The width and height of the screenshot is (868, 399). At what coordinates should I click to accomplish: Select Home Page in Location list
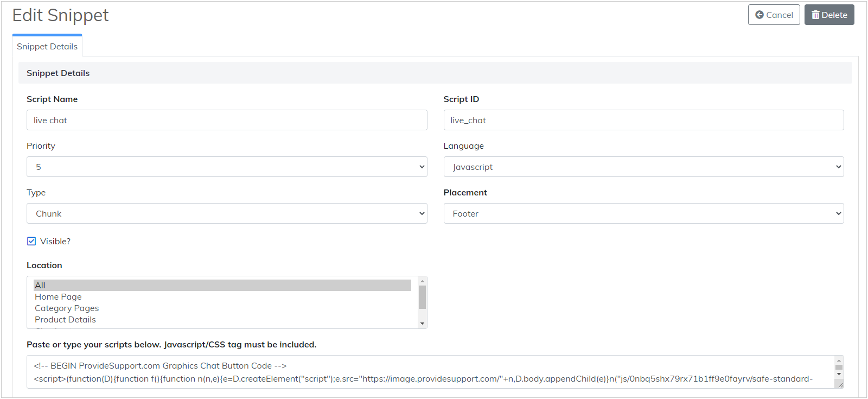[x=58, y=297]
